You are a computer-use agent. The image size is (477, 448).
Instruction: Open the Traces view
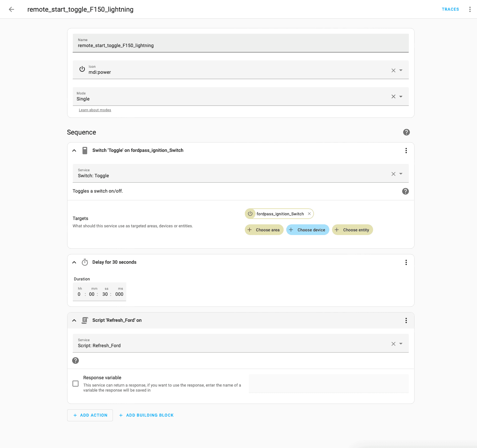tap(450, 9)
